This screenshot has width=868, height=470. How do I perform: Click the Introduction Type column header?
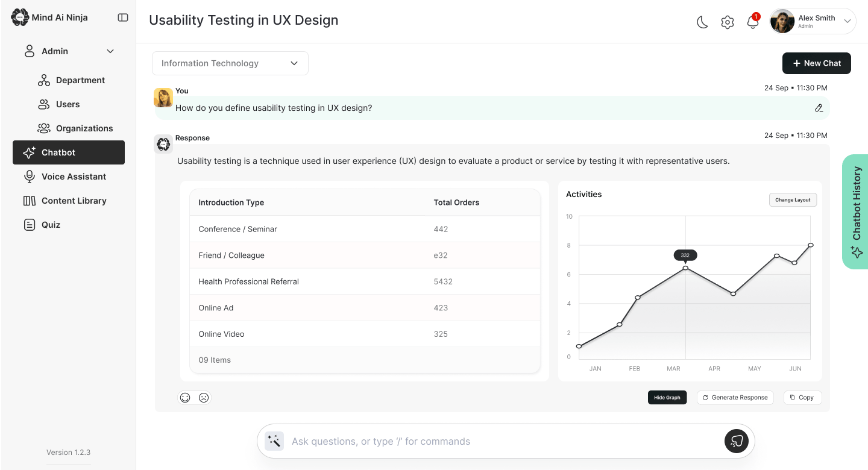point(231,202)
